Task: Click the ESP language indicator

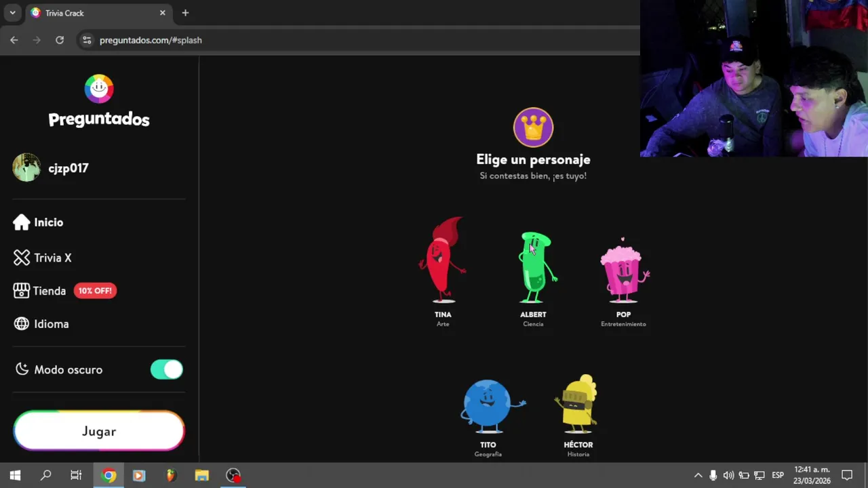Action: tap(778, 475)
